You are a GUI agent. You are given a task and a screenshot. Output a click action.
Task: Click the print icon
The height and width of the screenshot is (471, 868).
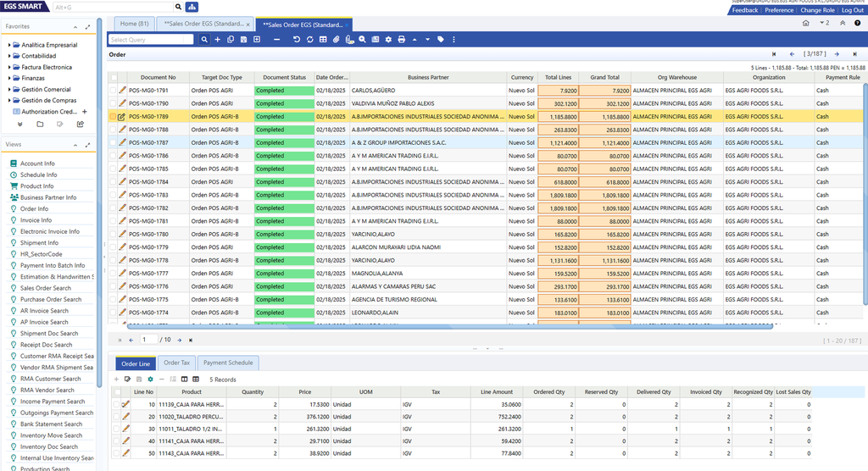tap(401, 40)
